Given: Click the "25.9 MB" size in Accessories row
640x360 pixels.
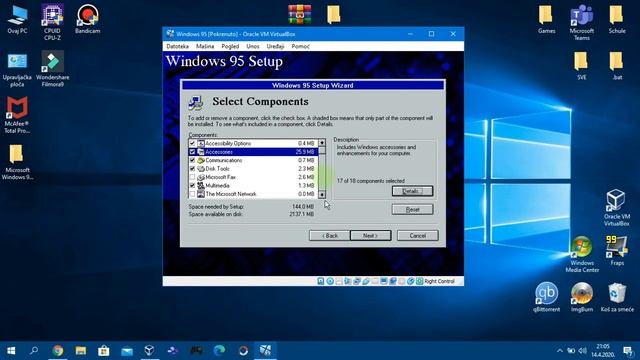Looking at the screenshot, I should (x=305, y=152).
